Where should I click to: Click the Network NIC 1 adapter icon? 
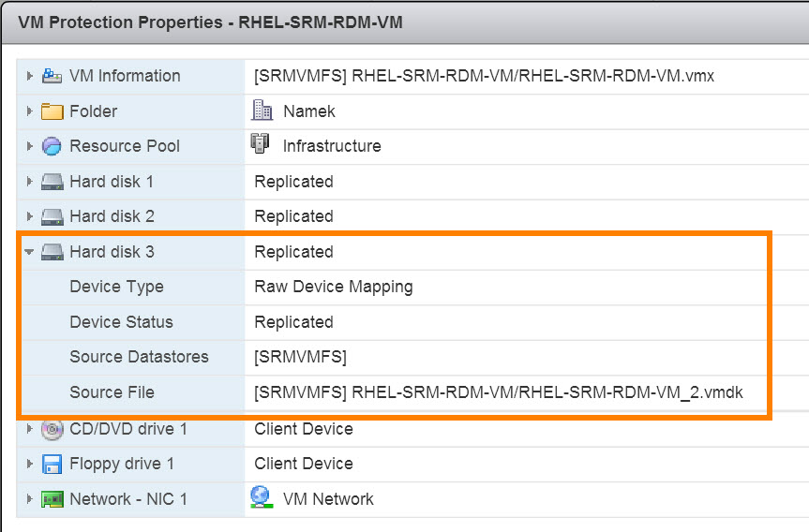52,499
